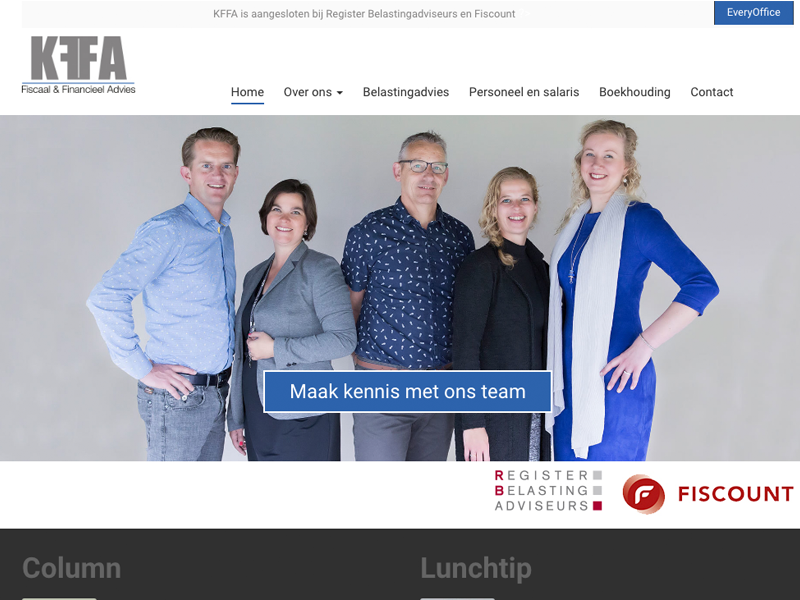Click the Lunchtip section heading
This screenshot has width=800, height=600.
[x=476, y=568]
